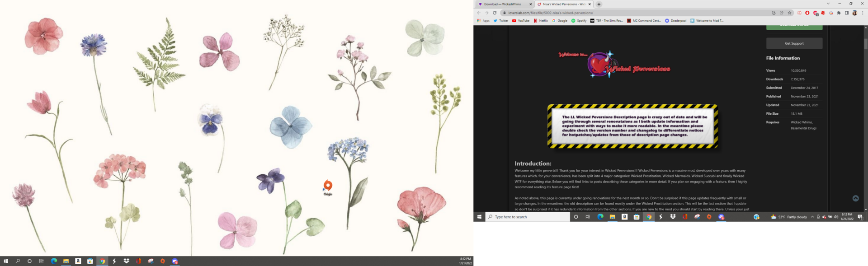Click the Get Support button

[794, 43]
